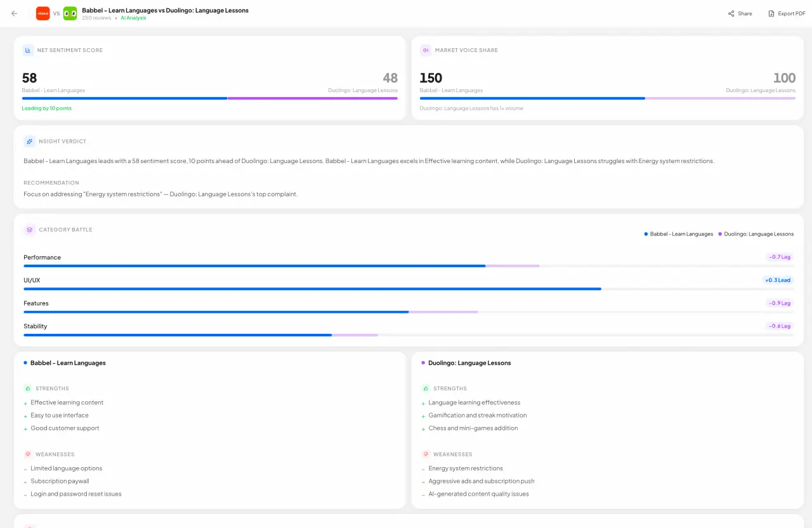Click the '-0.9 Lag' Features badge

tap(780, 303)
